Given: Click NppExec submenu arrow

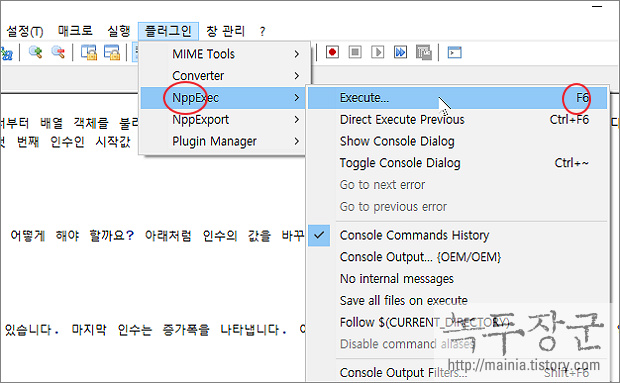Looking at the screenshot, I should 297,98.
